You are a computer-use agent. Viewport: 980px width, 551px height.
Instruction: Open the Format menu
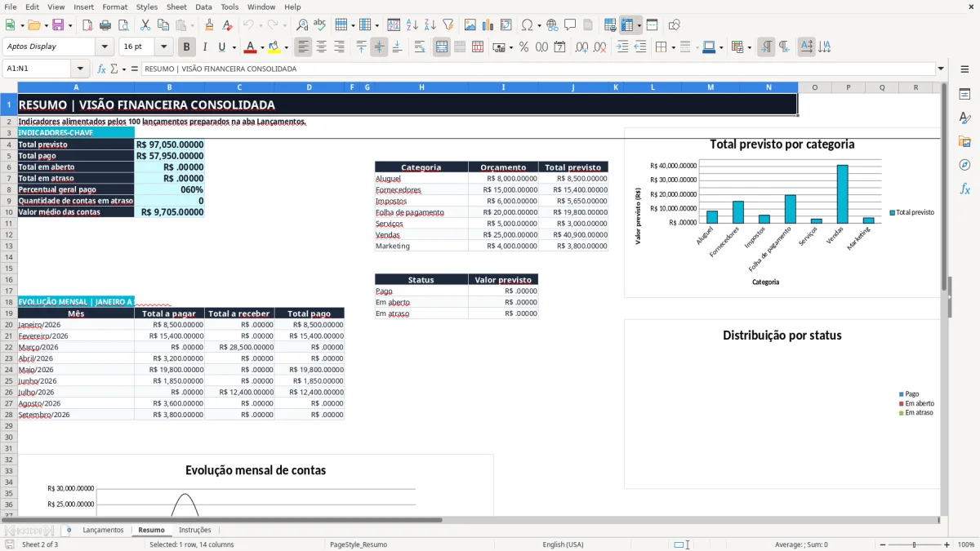click(114, 7)
